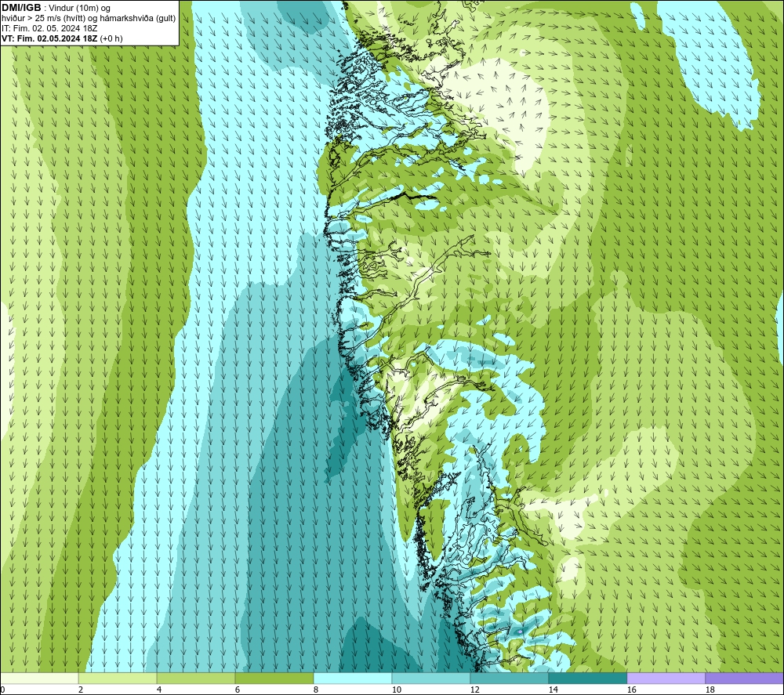
Task: Click the scale label '12'
Action: [x=474, y=690]
